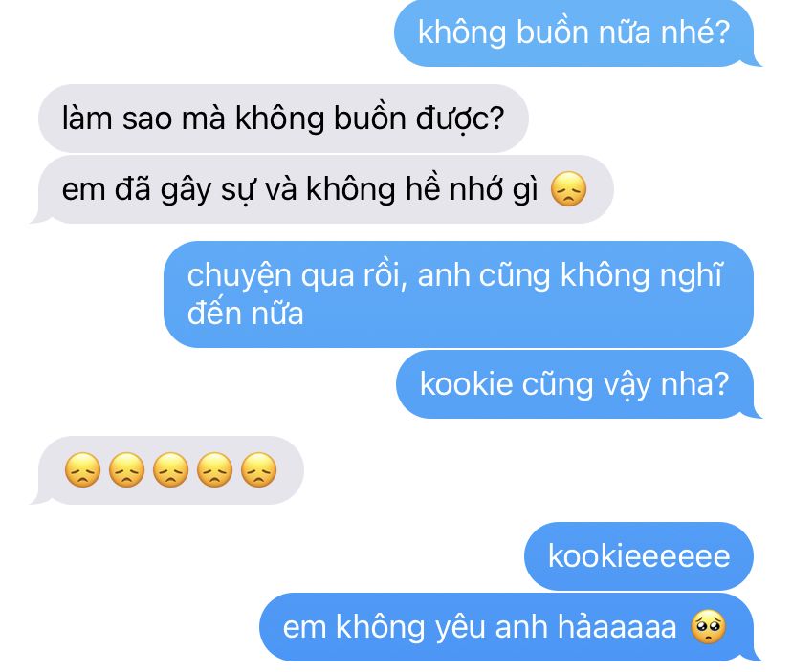Click the pleading face emoji
The image size is (792, 672).
coord(708,627)
